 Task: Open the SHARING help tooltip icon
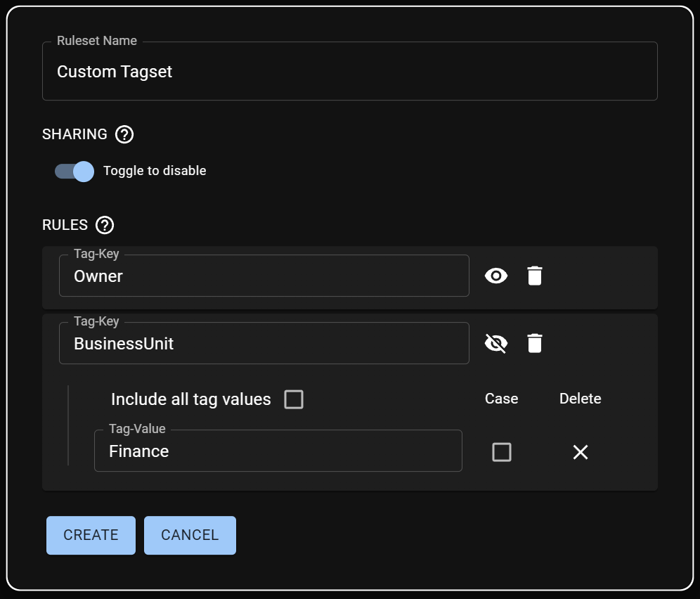tap(124, 134)
